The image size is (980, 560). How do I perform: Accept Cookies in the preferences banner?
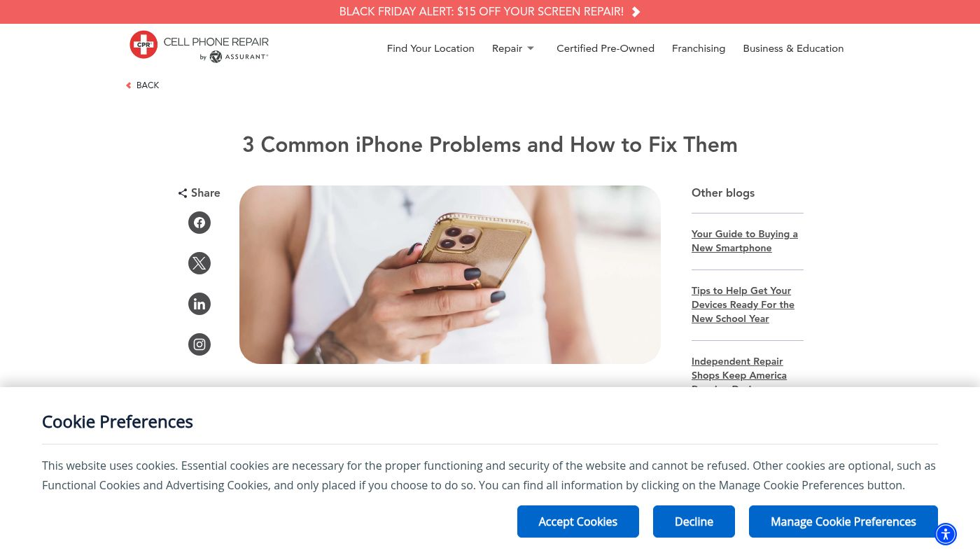pos(578,521)
